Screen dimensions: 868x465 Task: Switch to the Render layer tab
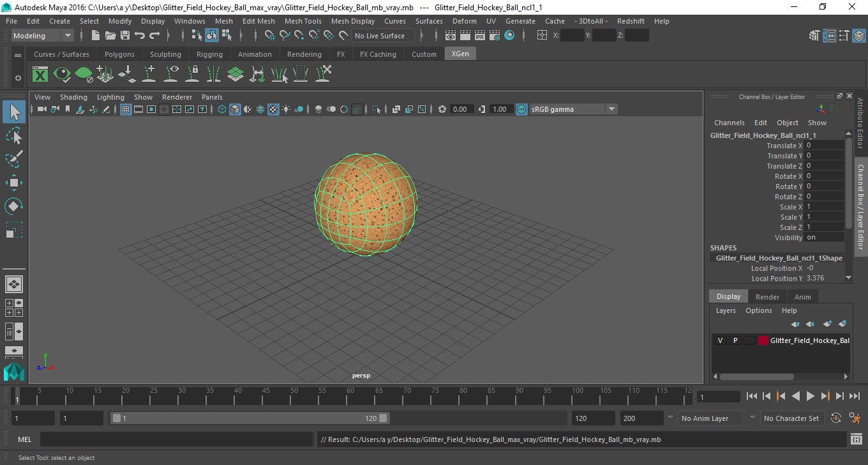tap(767, 297)
